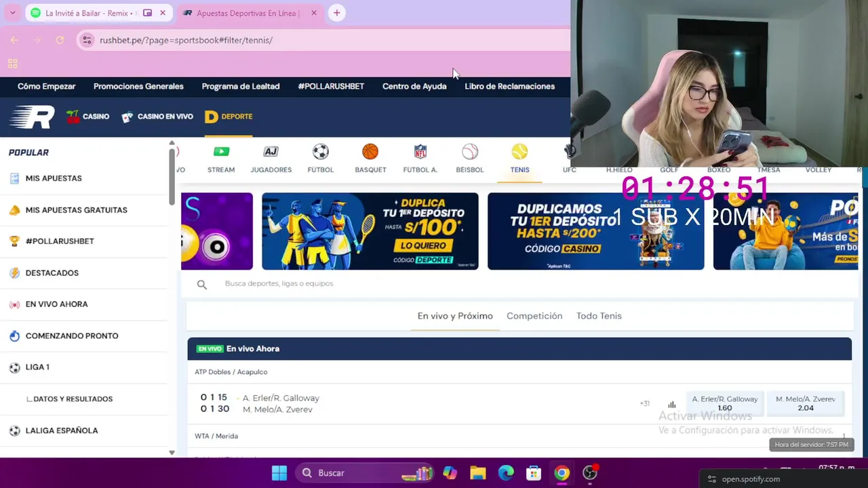Click the LaLiga Española soccer icon
This screenshot has width=868, height=488.
coord(14,430)
